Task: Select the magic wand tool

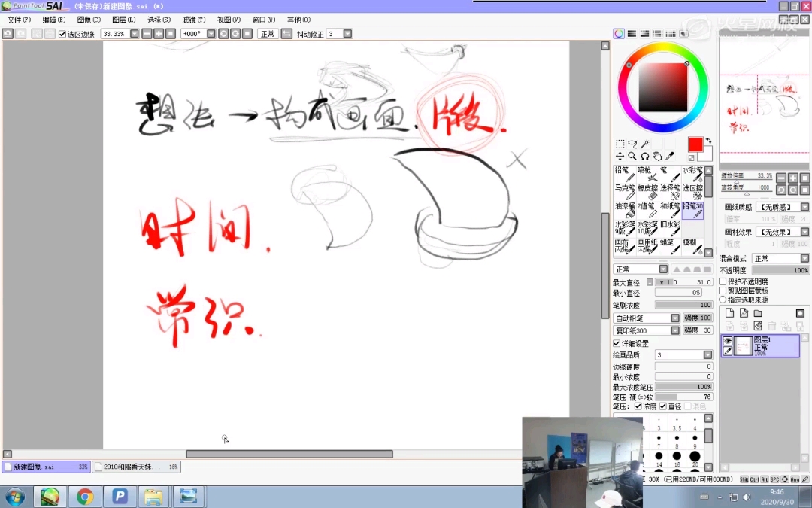Action: pos(645,144)
